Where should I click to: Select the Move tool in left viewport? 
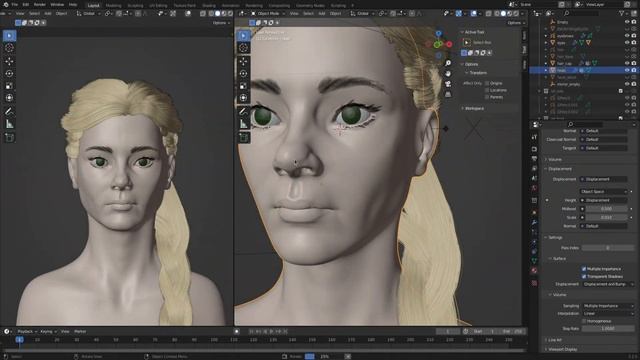point(9,61)
